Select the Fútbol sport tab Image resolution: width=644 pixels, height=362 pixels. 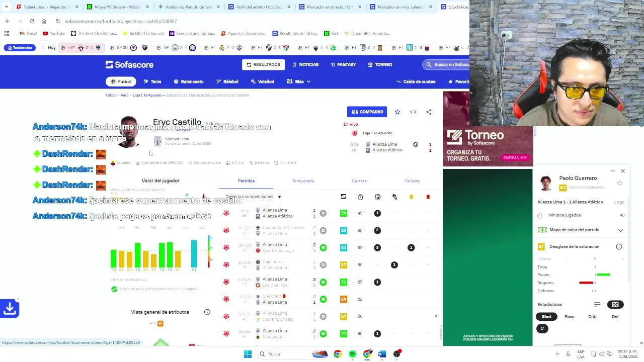[121, 81]
